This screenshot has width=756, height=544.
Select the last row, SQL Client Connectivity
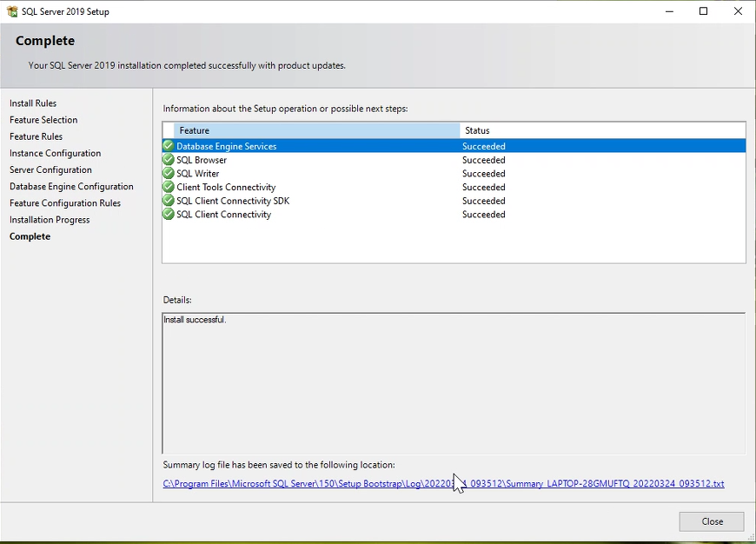coord(454,214)
